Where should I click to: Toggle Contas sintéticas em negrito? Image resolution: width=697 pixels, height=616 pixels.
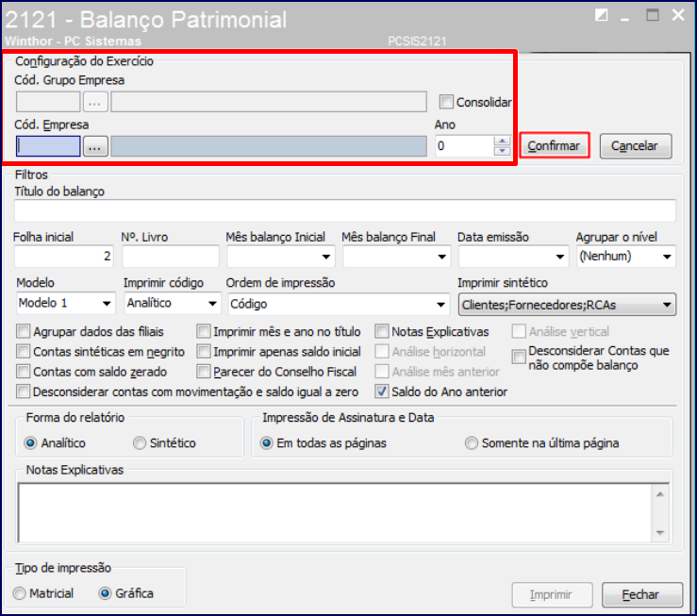(x=24, y=352)
